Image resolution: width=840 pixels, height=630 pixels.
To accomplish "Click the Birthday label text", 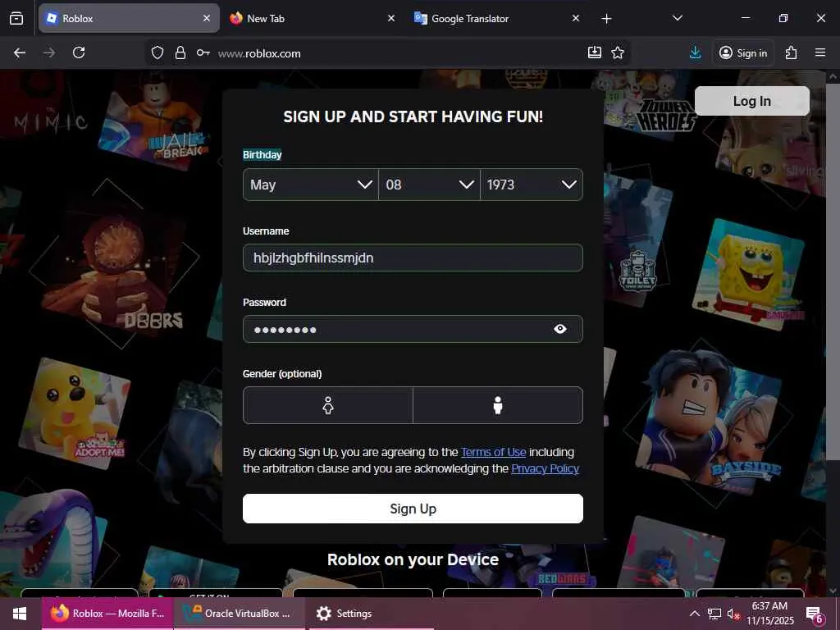I will pyautogui.click(x=262, y=155).
